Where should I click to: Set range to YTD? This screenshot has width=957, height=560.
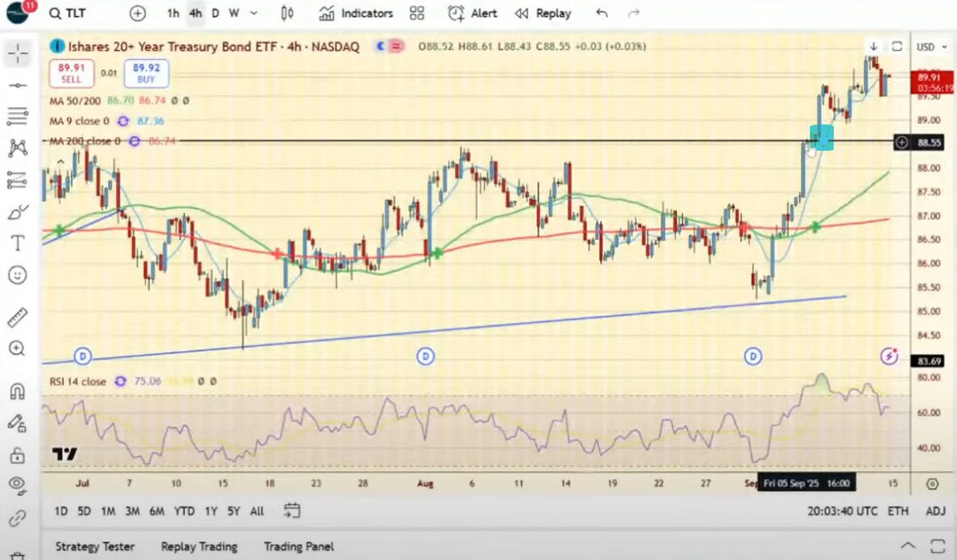click(x=184, y=511)
